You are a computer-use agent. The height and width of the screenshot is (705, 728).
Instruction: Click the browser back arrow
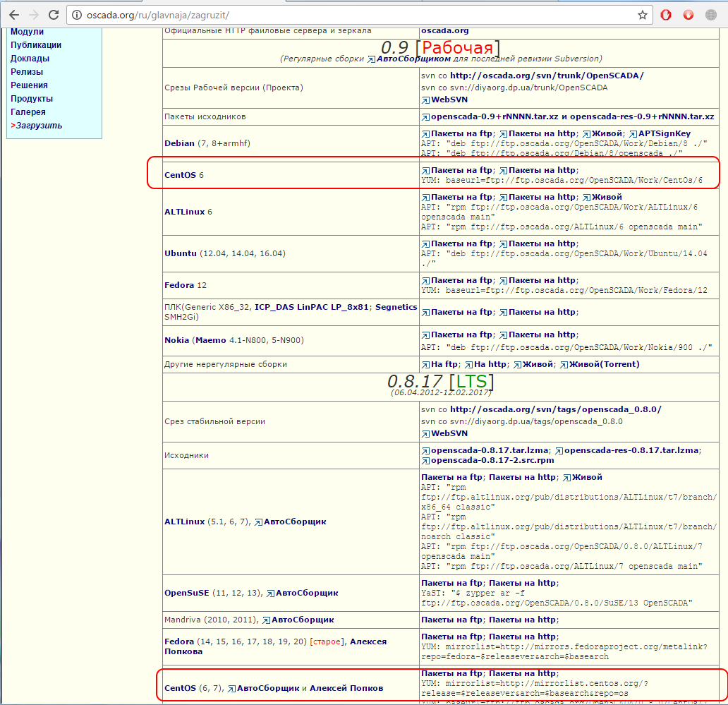[13, 14]
